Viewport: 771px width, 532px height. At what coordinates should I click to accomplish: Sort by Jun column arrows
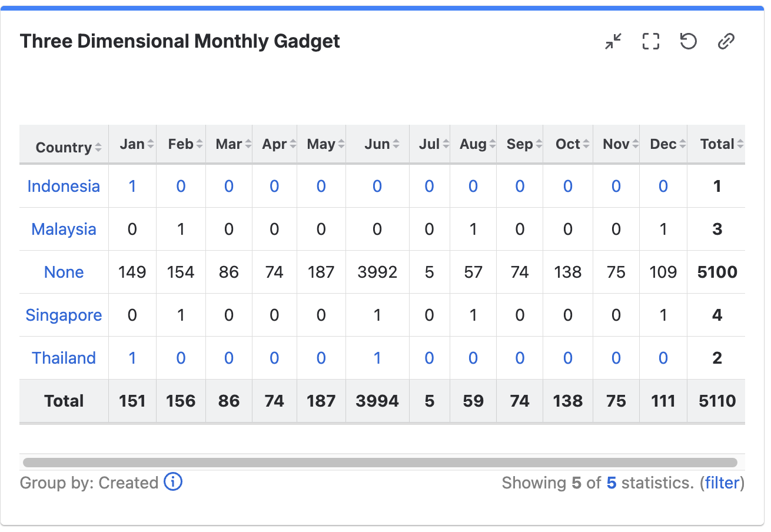click(396, 144)
